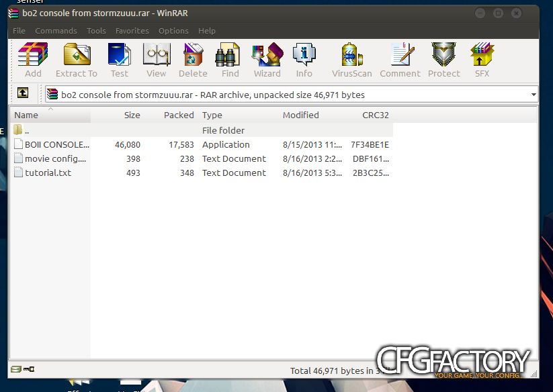Image resolution: width=553 pixels, height=392 pixels.
Task: Click the archive path address field
Action: [x=292, y=95]
